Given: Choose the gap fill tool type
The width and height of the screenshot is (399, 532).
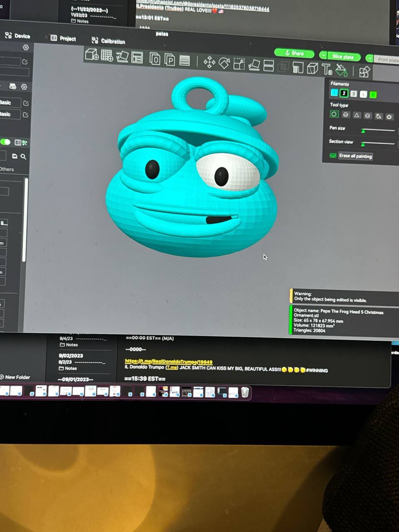Looking at the screenshot, I should point(389,117).
